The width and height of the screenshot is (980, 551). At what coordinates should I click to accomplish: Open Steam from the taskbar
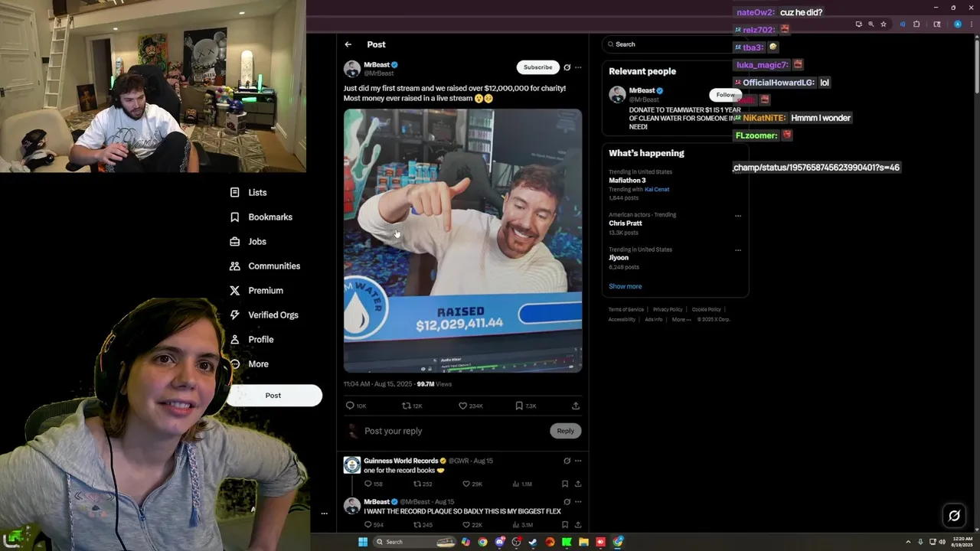pos(533,542)
